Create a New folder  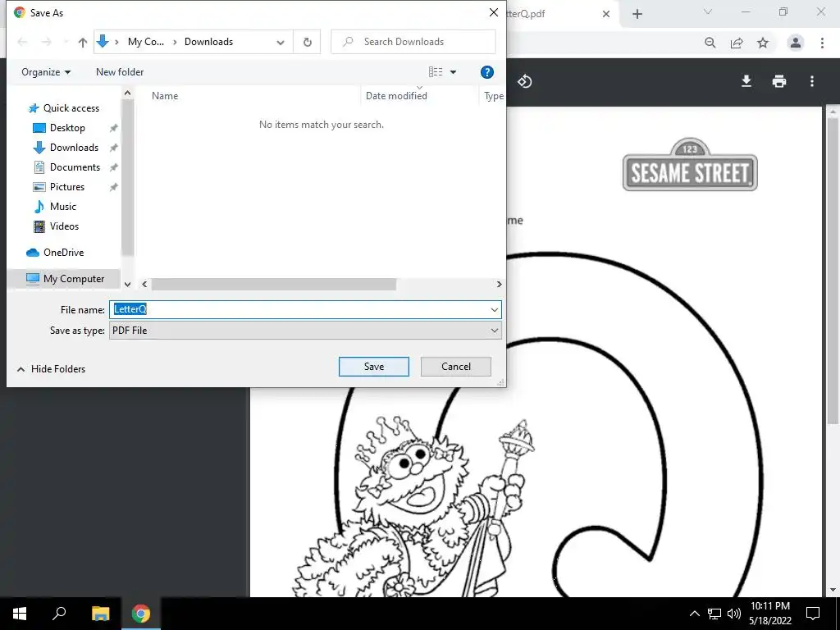120,72
